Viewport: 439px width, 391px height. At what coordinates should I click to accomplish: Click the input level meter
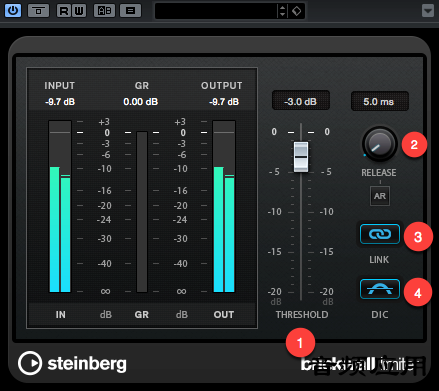click(x=60, y=206)
